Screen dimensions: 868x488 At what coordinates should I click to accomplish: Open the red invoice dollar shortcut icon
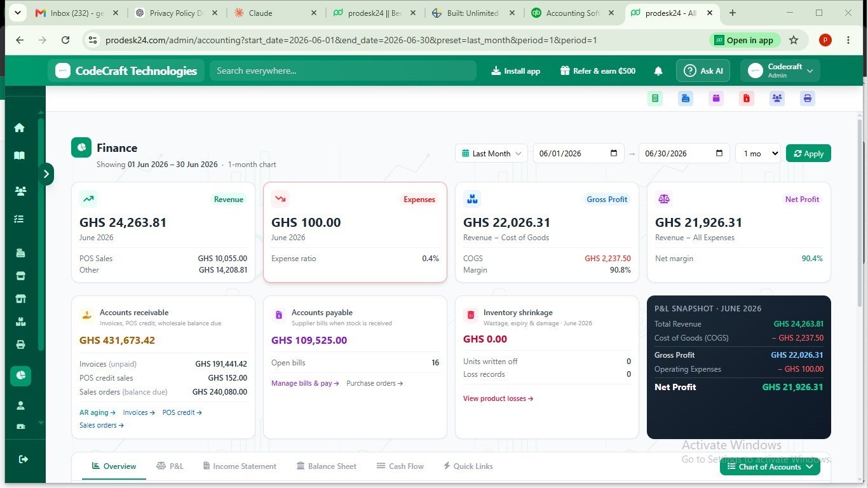(x=747, y=98)
